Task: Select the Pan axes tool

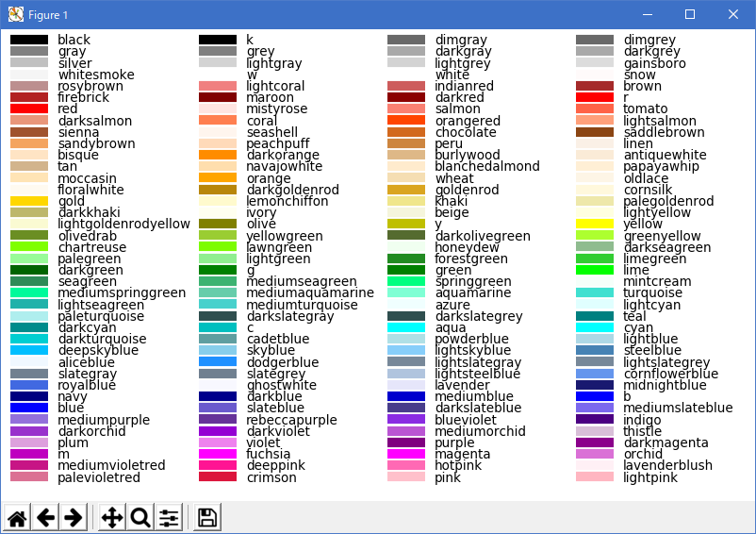Action: point(112,518)
